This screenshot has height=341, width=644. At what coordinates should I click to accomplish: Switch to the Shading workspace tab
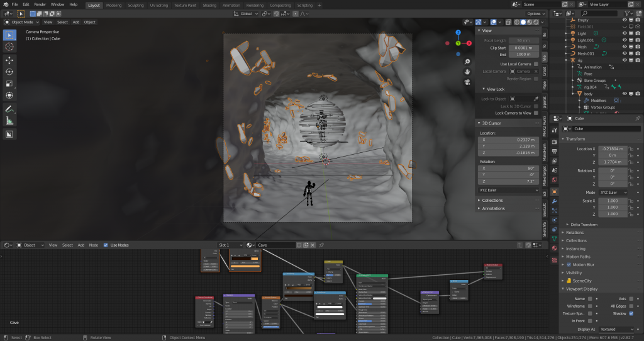[209, 5]
